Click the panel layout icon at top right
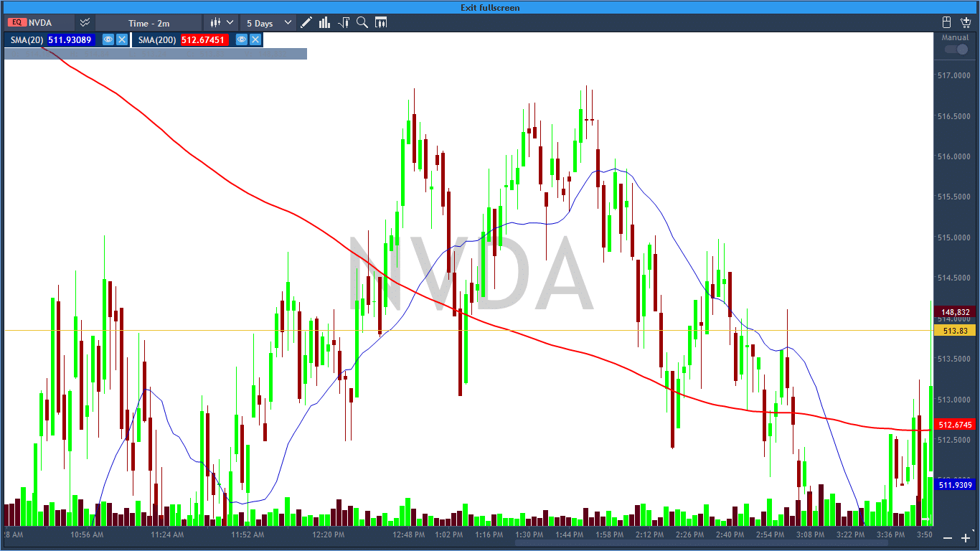This screenshot has width=980, height=551. pyautogui.click(x=947, y=22)
